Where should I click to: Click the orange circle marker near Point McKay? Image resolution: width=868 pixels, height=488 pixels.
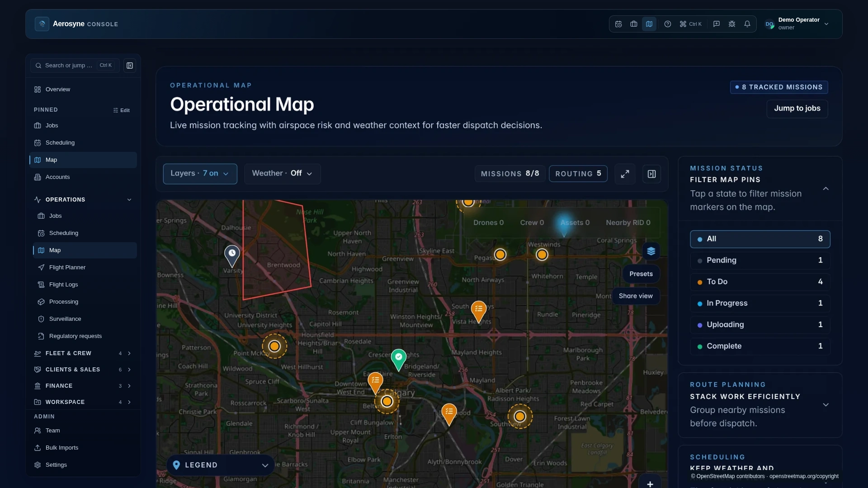point(274,346)
